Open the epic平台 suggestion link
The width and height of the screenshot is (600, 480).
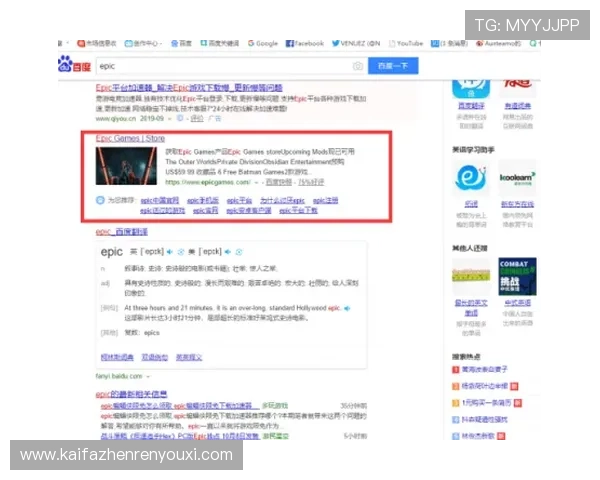[239, 201]
